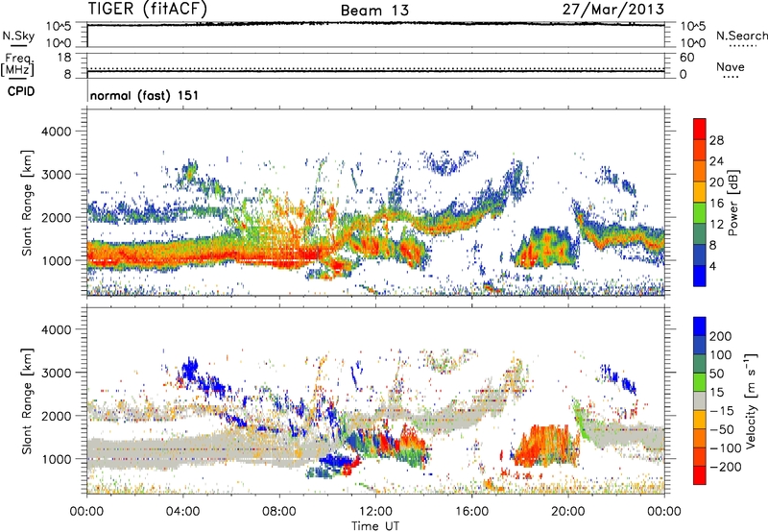Click the '3000' tick on the power panel
The width and height of the screenshot is (768, 532).
pos(57,175)
